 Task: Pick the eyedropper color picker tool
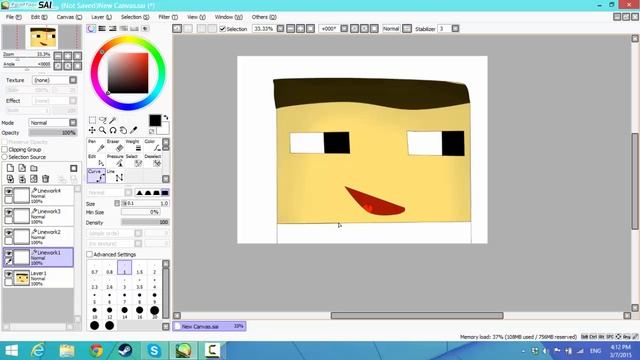point(133,130)
